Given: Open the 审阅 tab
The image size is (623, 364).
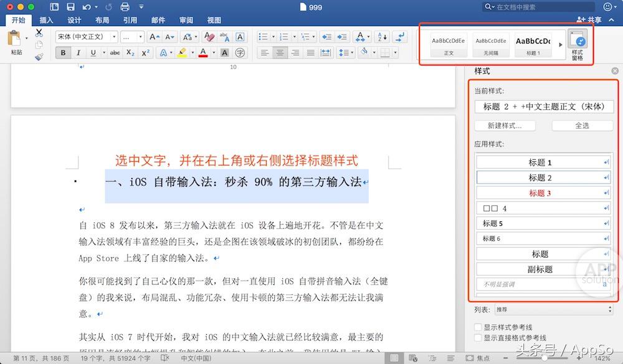Looking at the screenshot, I should pos(186,20).
